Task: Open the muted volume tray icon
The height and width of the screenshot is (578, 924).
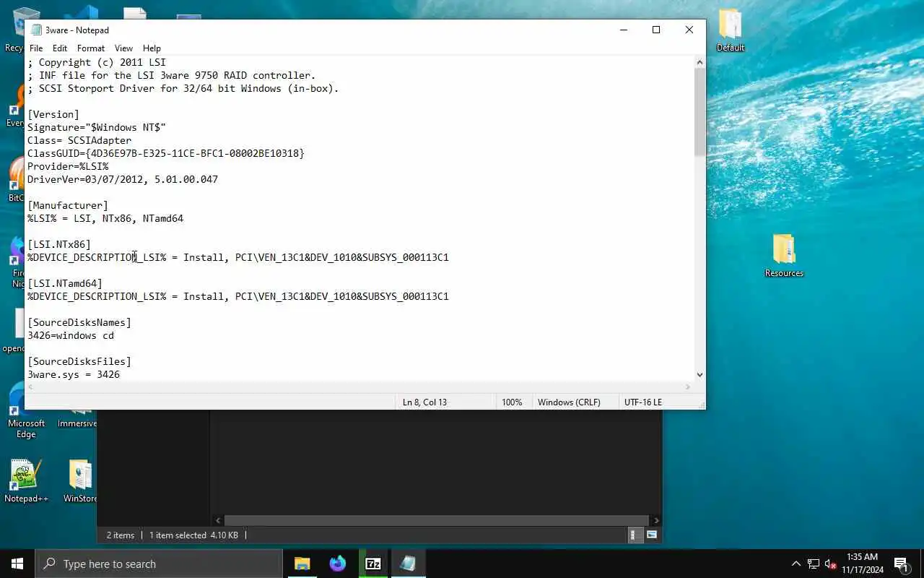Action: 831,564
